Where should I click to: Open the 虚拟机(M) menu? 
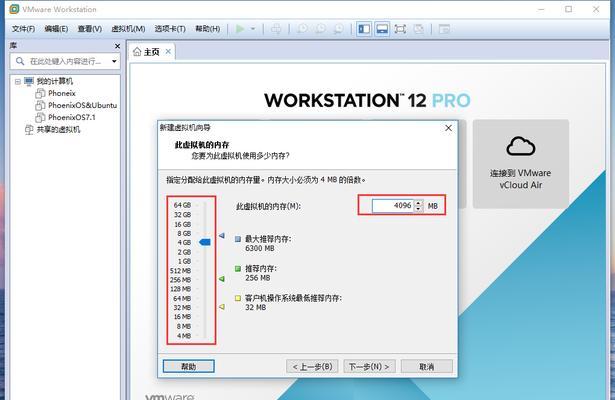pos(128,29)
